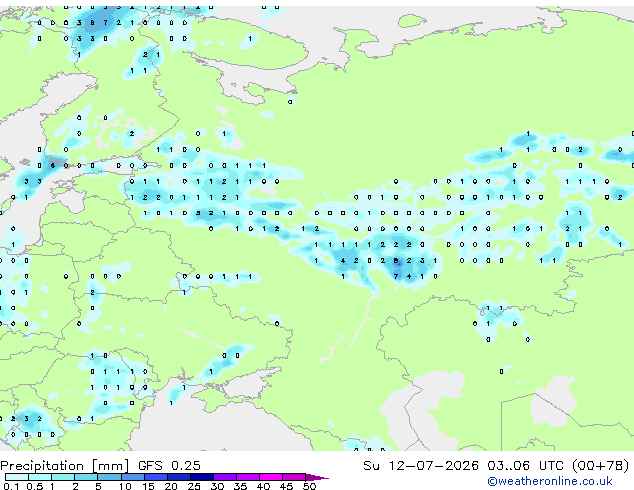This screenshot has width=634, height=490.
Task: Select the 45–50 mm legend swatch
Action: [294, 477]
